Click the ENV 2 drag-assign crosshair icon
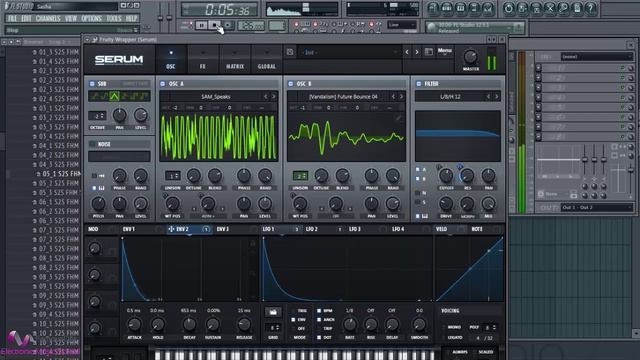Image resolution: width=640 pixels, height=360 pixels. [x=171, y=229]
